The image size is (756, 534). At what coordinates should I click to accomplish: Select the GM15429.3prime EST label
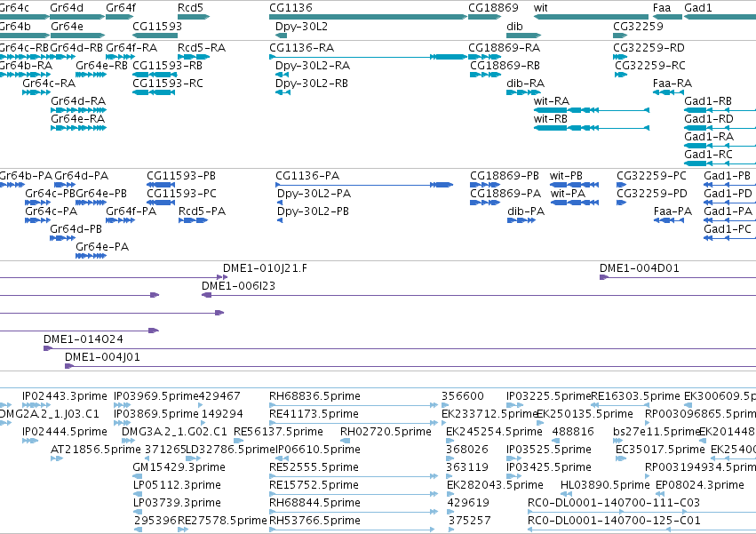click(179, 467)
